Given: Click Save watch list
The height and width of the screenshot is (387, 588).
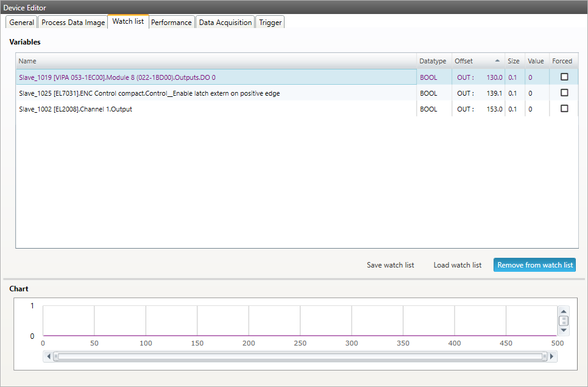Looking at the screenshot, I should click(x=390, y=265).
